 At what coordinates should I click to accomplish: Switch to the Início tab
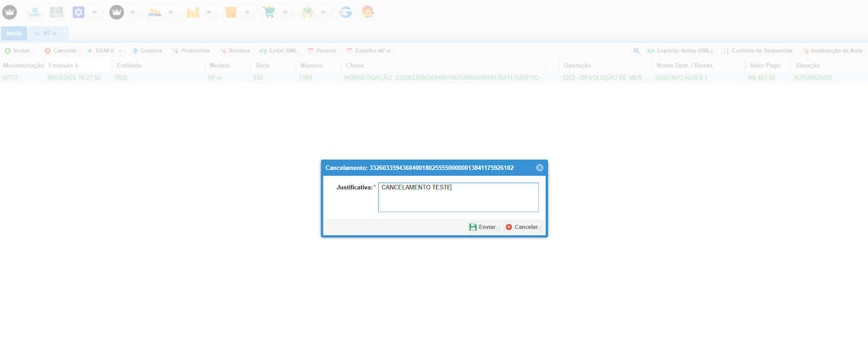tap(14, 34)
